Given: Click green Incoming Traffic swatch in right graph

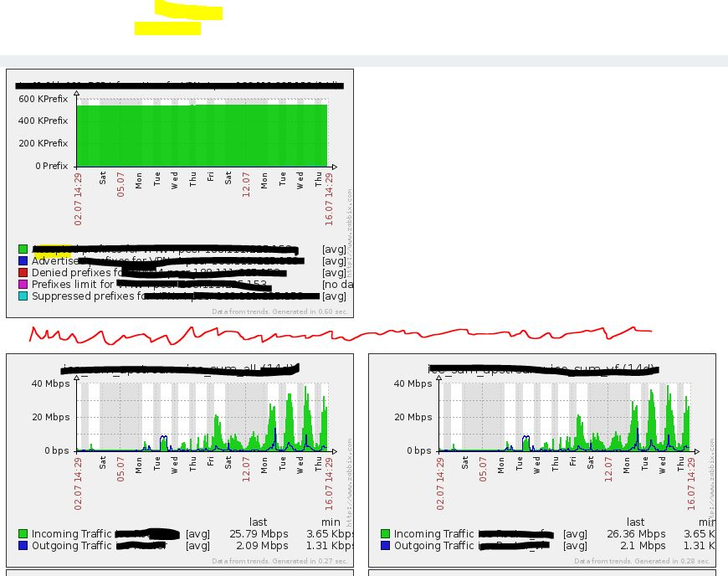Looking at the screenshot, I should (x=385, y=534).
